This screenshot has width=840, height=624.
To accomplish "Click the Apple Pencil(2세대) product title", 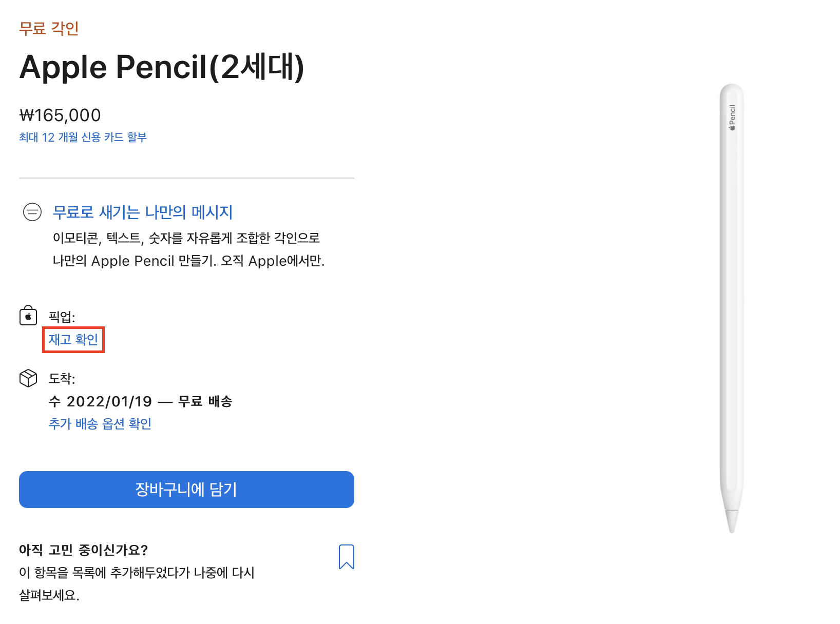I will 162,67.
